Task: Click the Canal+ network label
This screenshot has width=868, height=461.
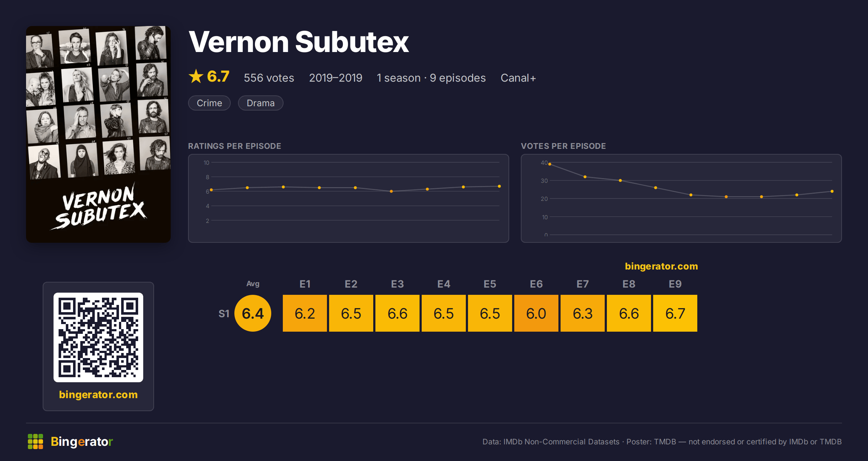Action: tap(518, 78)
